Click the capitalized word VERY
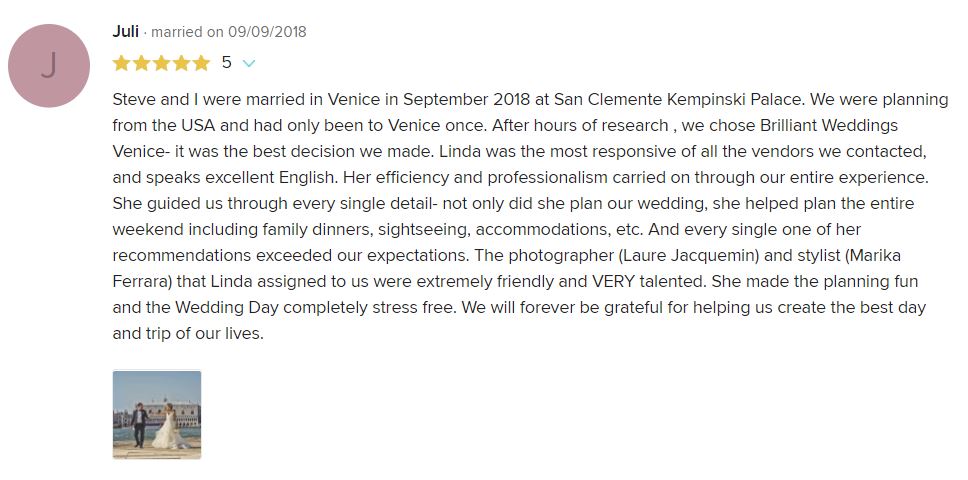The width and height of the screenshot is (968, 480). click(584, 282)
